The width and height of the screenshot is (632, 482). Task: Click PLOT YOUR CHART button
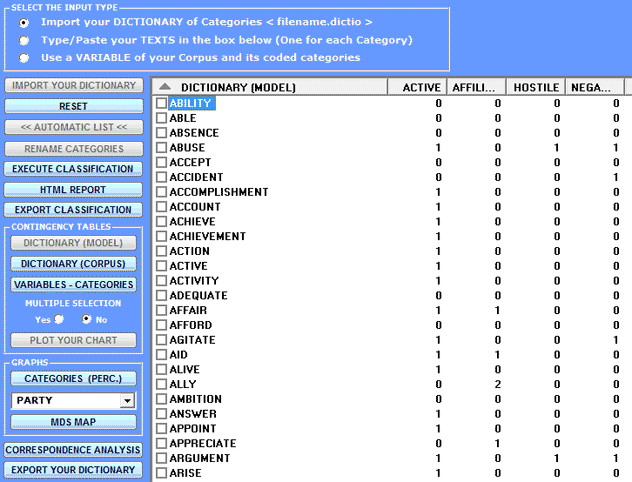click(73, 341)
